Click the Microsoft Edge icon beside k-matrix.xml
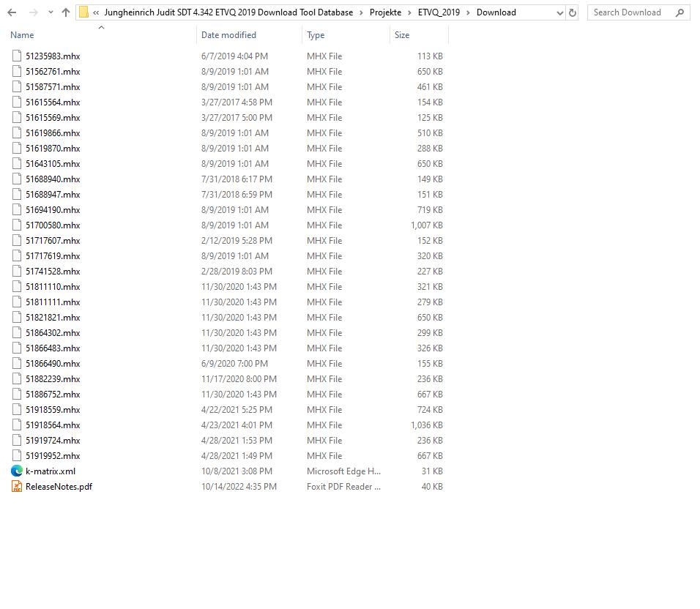This screenshot has width=700, height=609. coord(16,471)
